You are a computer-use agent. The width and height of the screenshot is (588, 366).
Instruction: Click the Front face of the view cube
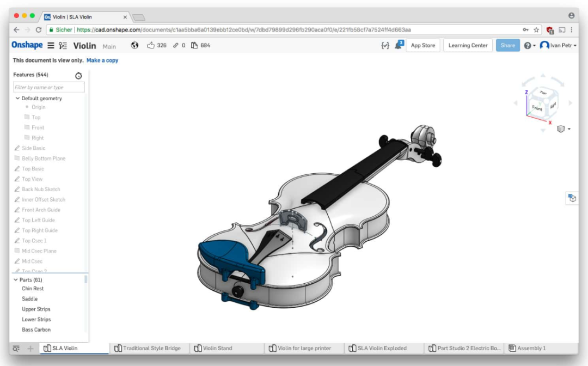(x=537, y=108)
